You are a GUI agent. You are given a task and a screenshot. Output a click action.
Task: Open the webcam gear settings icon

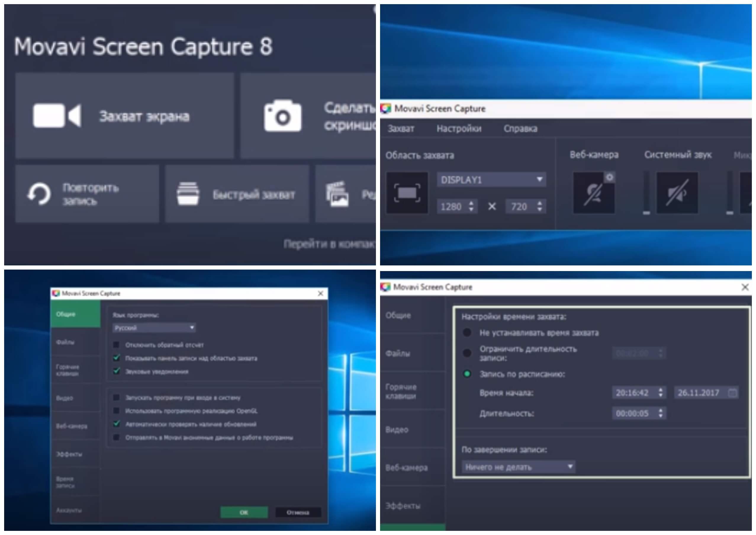[609, 177]
